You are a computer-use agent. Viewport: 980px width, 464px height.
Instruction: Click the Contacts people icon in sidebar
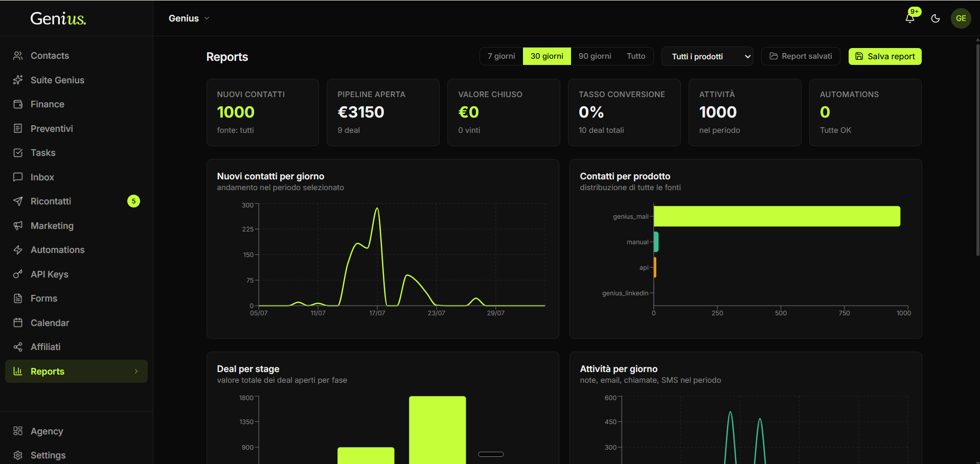(x=18, y=56)
